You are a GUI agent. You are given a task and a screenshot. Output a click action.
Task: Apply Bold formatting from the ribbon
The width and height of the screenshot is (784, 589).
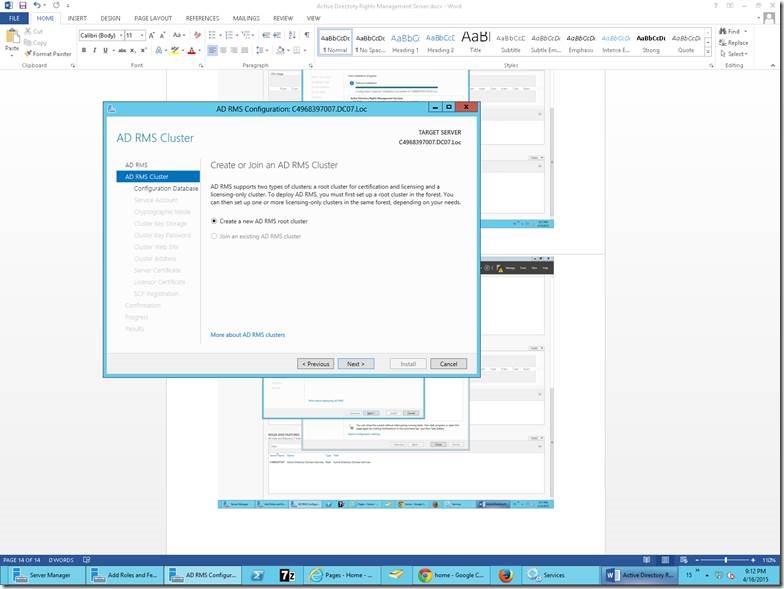[84, 50]
